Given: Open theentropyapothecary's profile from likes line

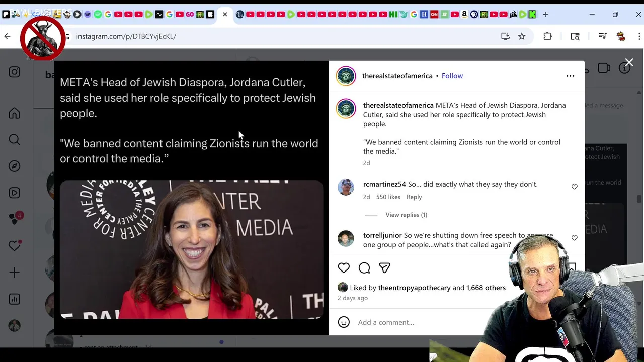Looking at the screenshot, I should [414, 288].
